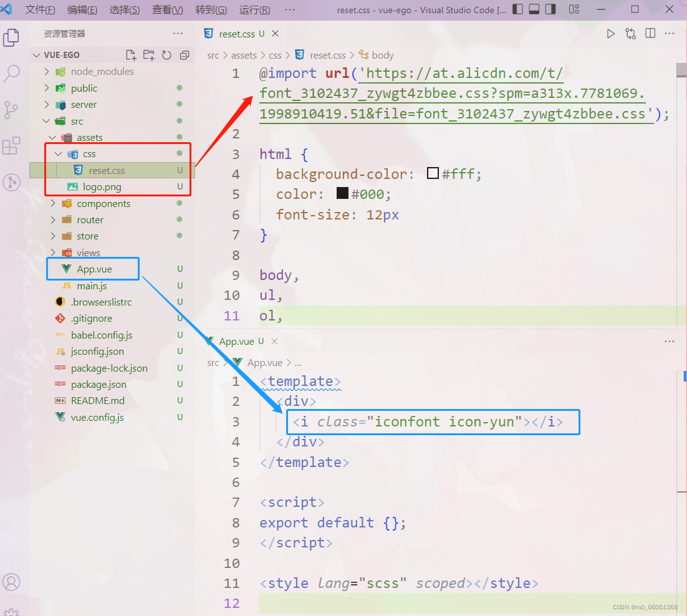Open the alicdn font import link

coord(461,74)
